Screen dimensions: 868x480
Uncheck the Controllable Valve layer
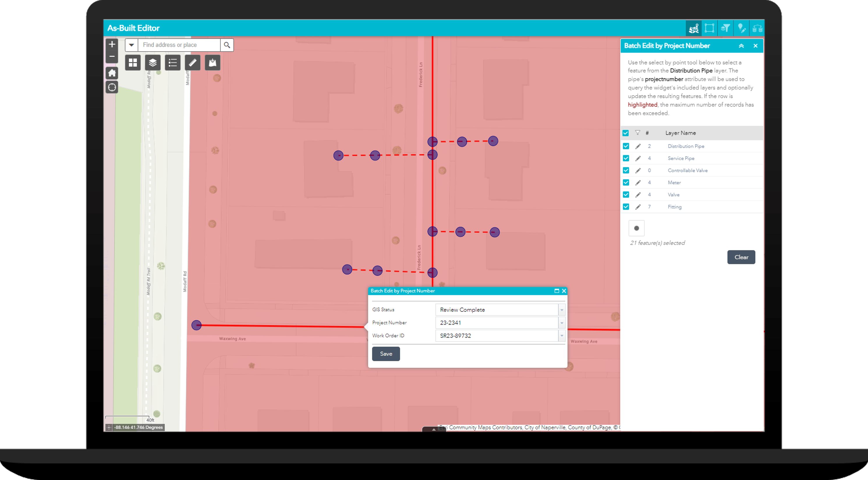626,170
